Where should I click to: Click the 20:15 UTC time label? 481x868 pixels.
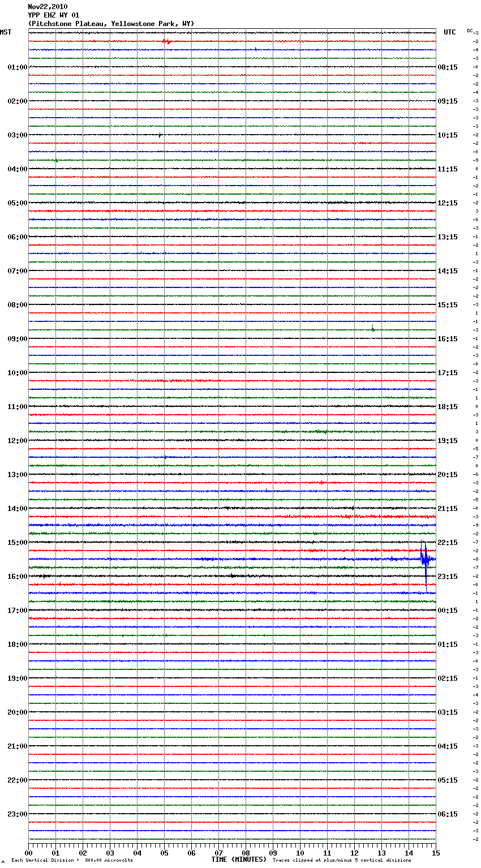[448, 475]
